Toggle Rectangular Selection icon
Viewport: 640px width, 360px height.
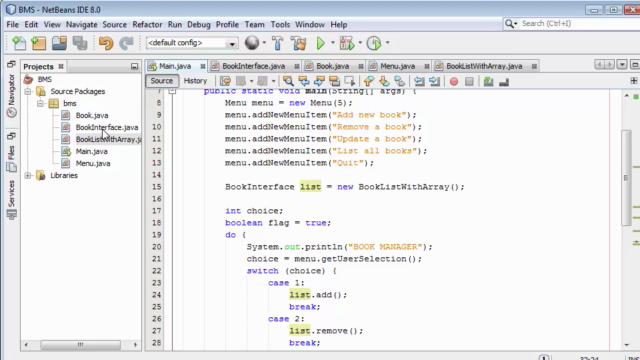(350, 81)
